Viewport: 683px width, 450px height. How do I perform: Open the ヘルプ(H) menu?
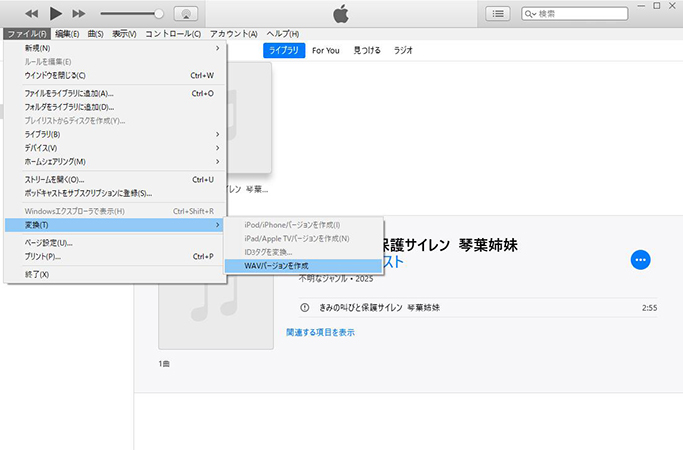[x=283, y=34]
